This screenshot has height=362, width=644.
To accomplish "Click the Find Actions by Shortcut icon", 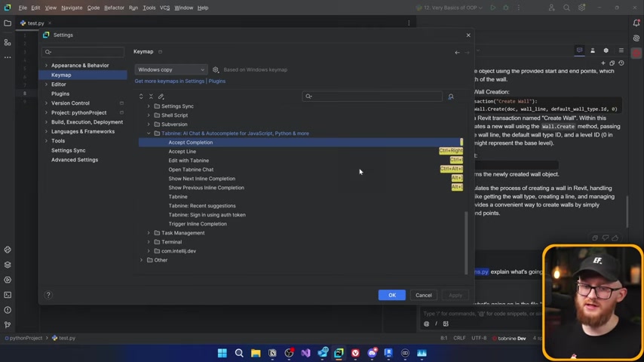I will pyautogui.click(x=451, y=97).
